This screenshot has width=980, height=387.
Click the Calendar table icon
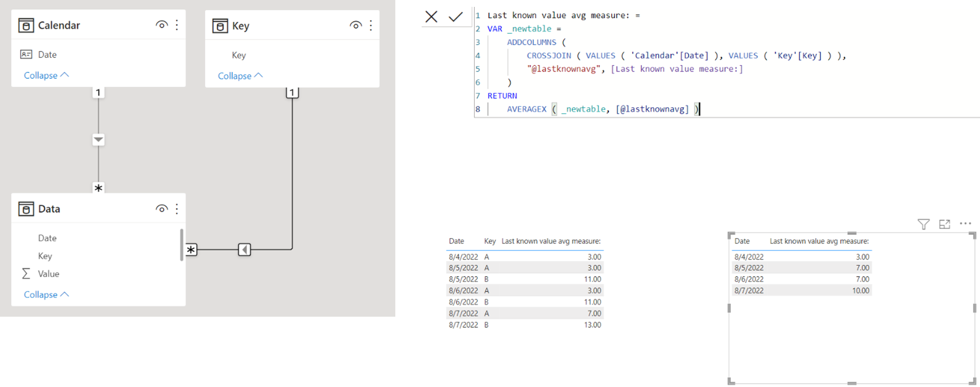(26, 25)
